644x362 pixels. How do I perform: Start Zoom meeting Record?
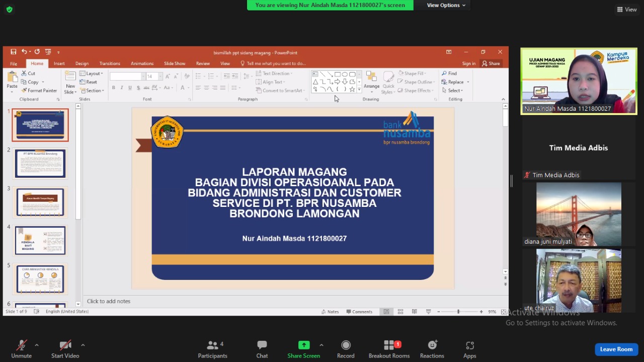[x=346, y=349]
